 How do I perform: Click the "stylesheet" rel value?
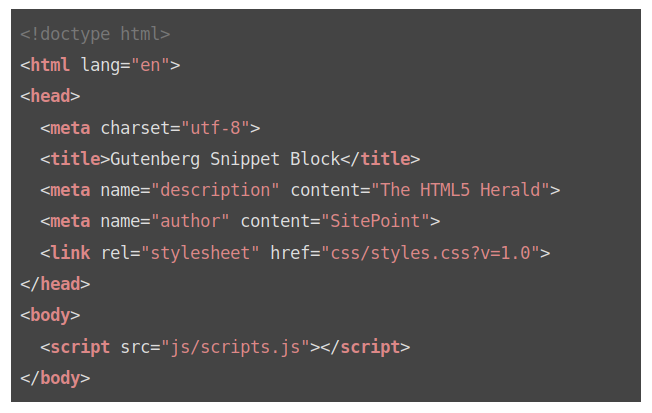(x=200, y=253)
